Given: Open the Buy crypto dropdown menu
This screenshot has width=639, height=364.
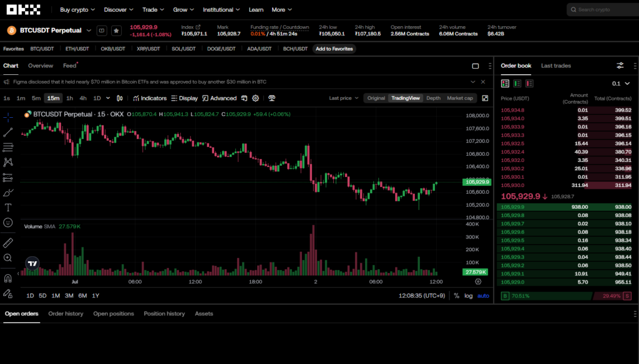Looking at the screenshot, I should (77, 10).
